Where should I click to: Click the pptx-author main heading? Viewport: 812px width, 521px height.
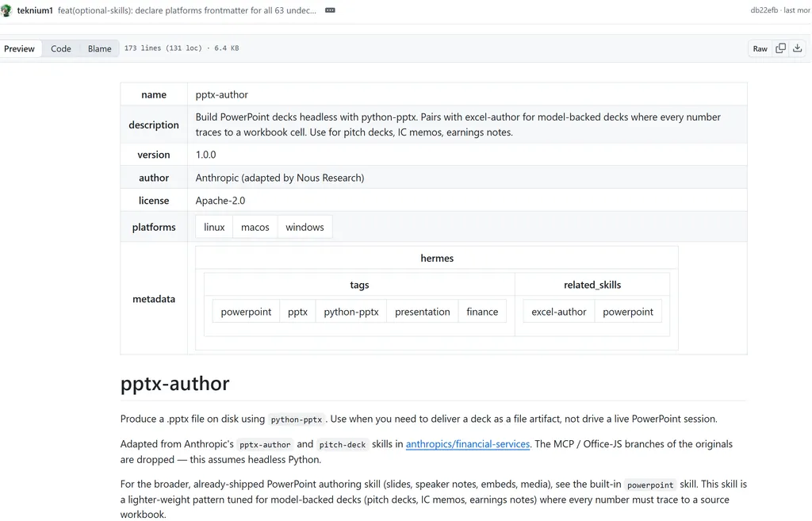click(x=175, y=384)
